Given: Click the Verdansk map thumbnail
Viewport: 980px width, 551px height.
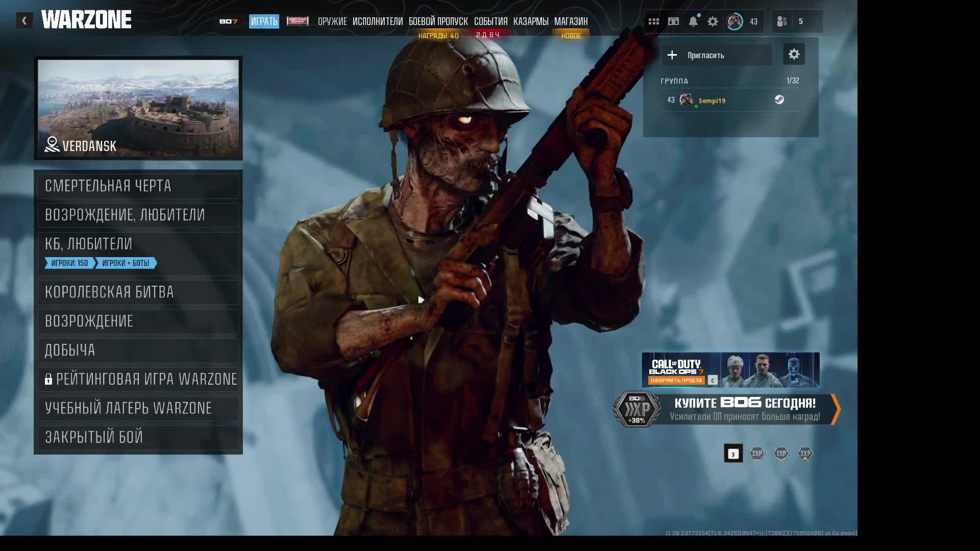Looking at the screenshot, I should point(138,108).
